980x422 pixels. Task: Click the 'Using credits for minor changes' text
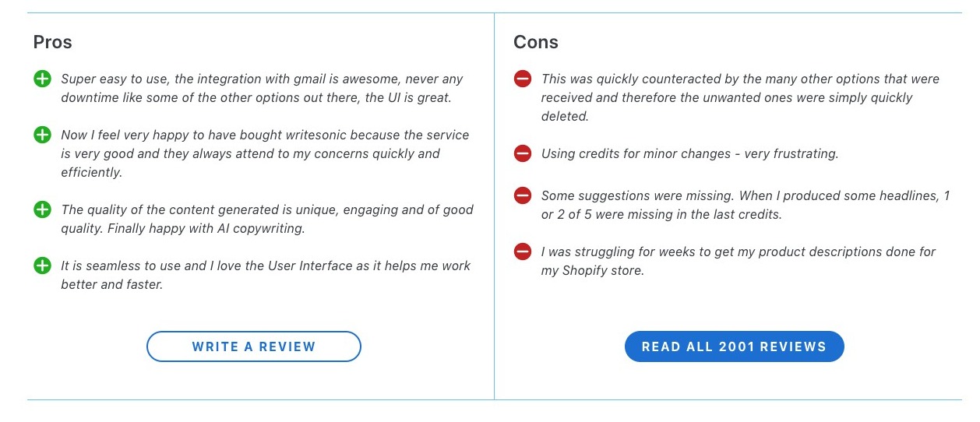coord(689,153)
